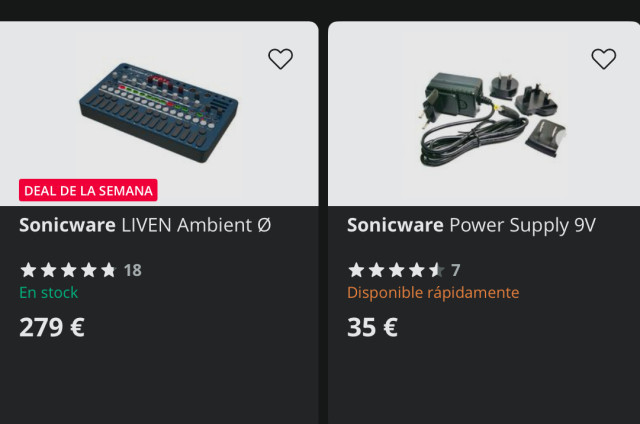Add LIVEN Ambient Ø to wishlist heart
The width and height of the screenshot is (640, 424).
point(281,59)
